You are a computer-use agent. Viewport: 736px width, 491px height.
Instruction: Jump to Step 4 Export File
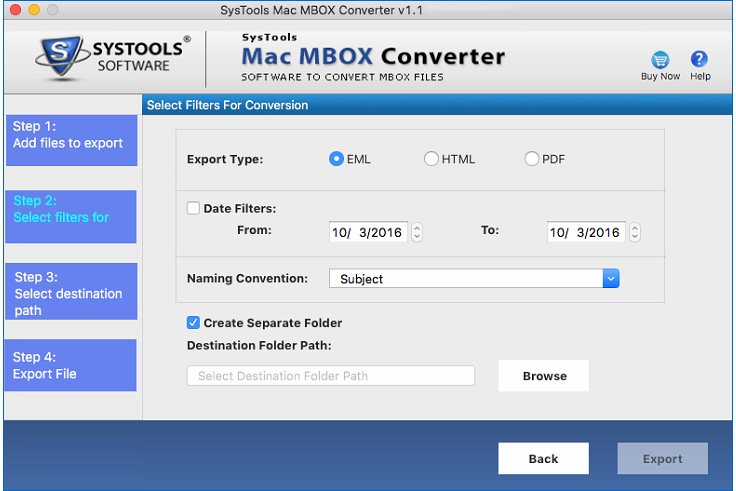click(x=70, y=365)
